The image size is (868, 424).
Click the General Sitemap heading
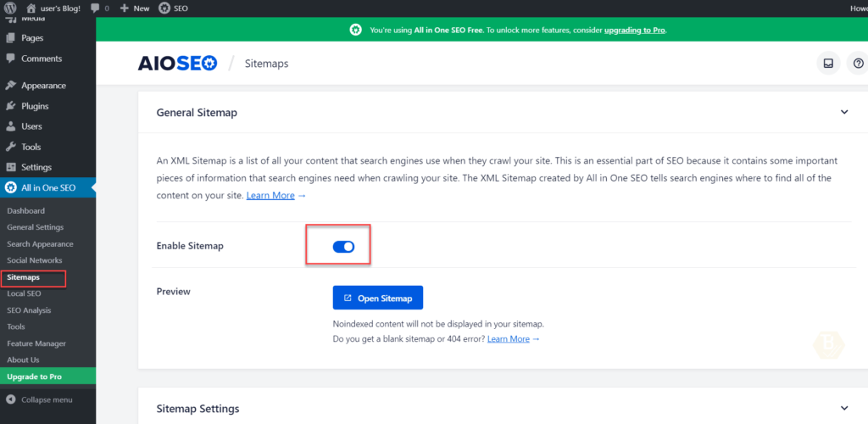197,113
